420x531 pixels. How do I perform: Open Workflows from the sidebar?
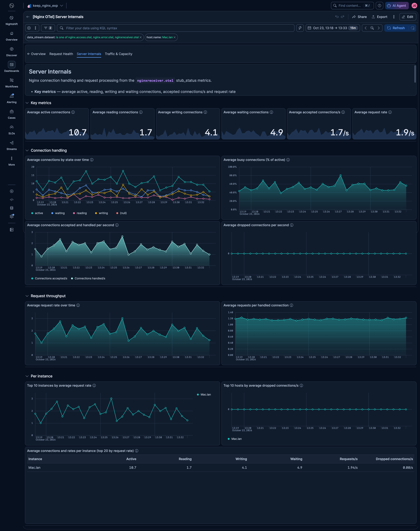pos(12,83)
